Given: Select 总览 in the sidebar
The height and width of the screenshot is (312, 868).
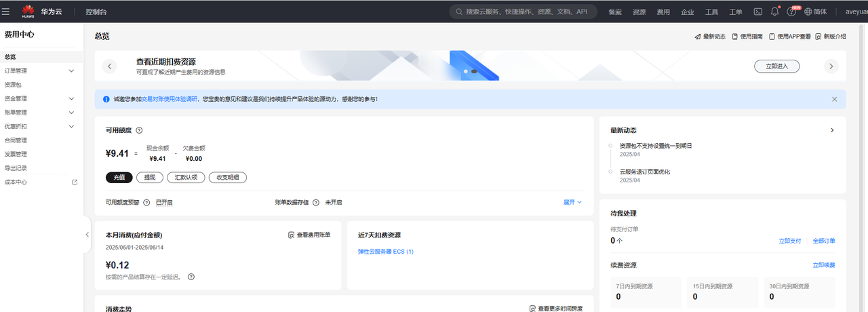Looking at the screenshot, I should tap(41, 57).
